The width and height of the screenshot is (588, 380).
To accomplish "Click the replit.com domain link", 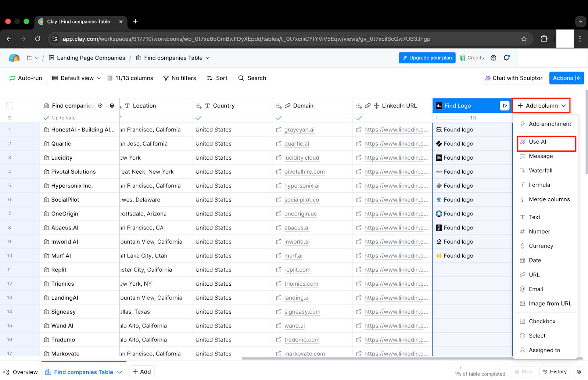I will pos(297,269).
